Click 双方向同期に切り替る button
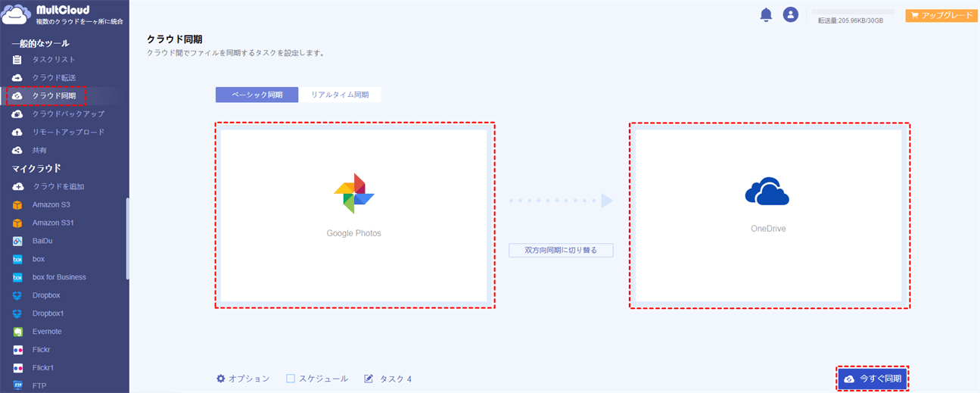Image resolution: width=980 pixels, height=393 pixels. (x=561, y=250)
